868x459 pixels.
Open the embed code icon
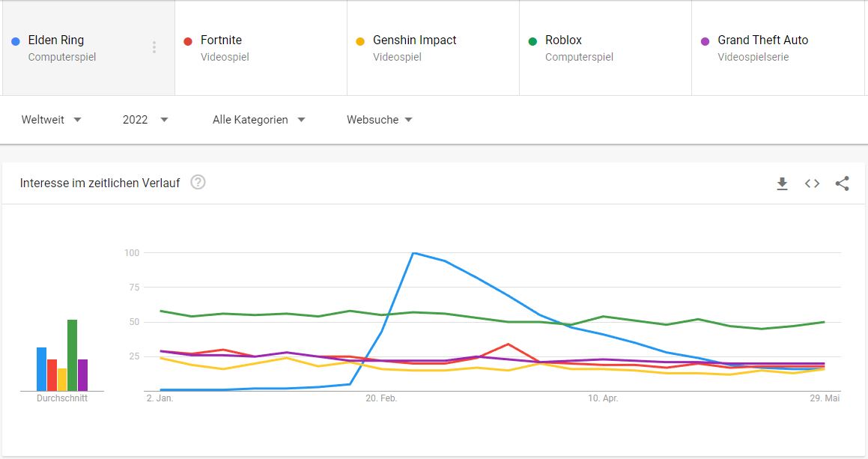812,183
